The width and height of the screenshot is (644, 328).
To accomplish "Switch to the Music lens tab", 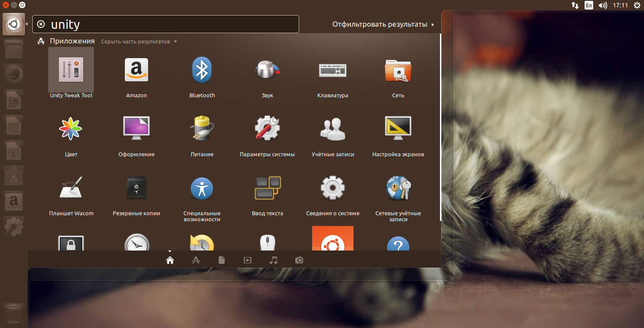I will [x=273, y=260].
